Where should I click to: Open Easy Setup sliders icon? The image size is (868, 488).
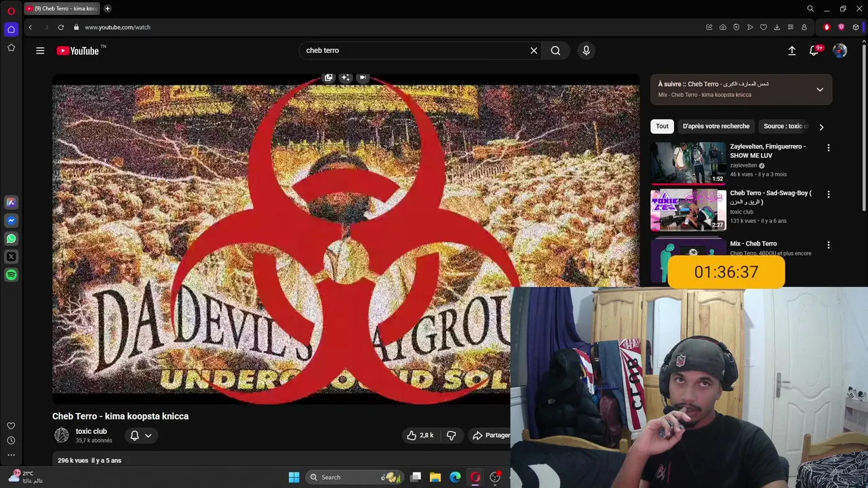(x=791, y=27)
